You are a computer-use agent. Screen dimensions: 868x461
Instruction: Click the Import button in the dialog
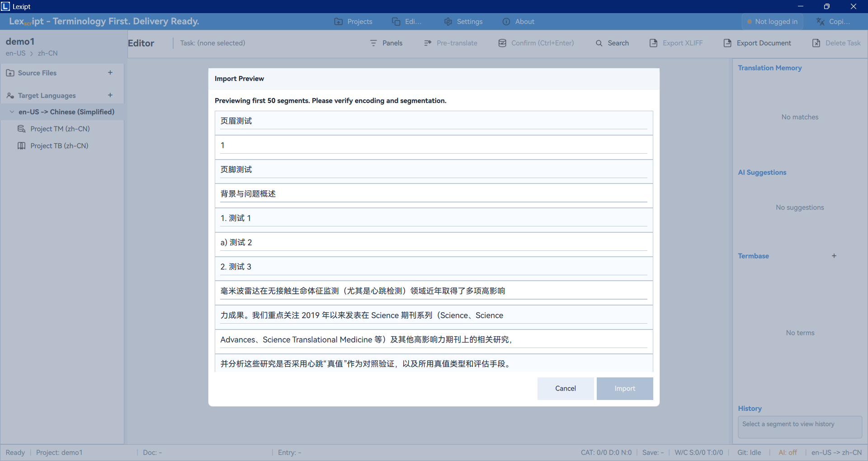pos(624,389)
